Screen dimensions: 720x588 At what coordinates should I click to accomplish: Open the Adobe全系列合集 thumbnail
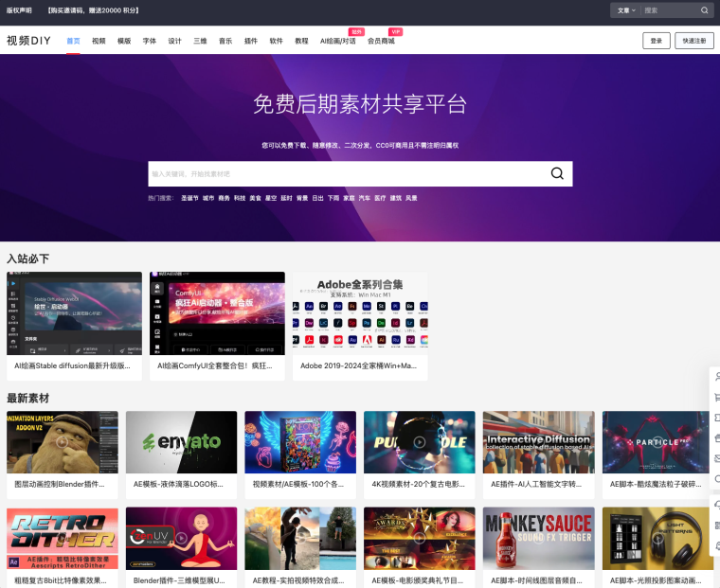[360, 313]
